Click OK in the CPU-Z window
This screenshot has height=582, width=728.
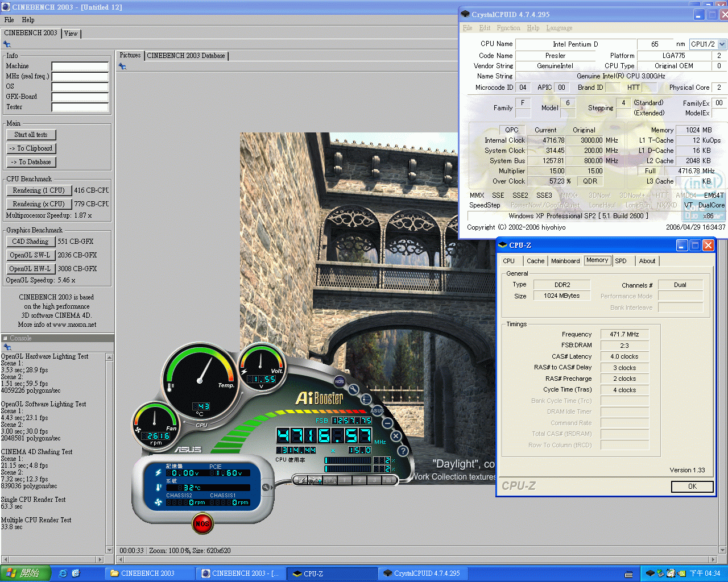692,487
